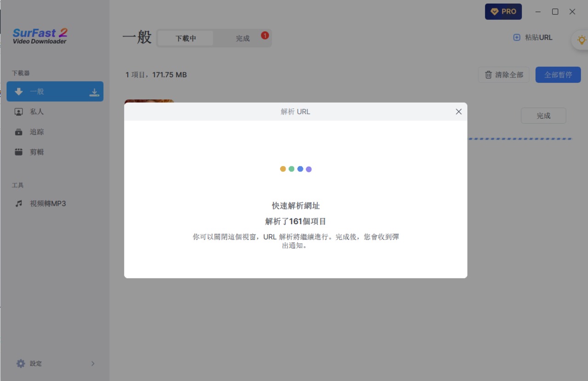
Task: Click the SurFast 2 Video Downloader logo
Action: [40, 36]
